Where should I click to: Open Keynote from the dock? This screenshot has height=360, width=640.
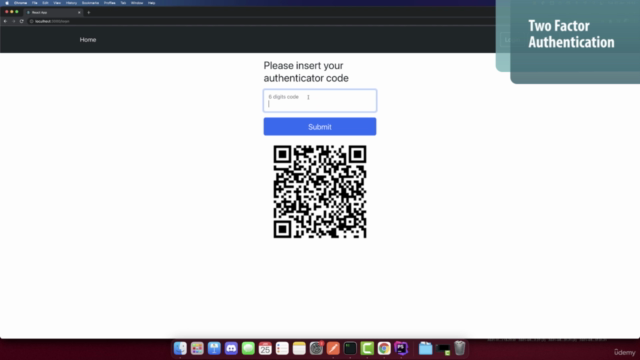(x=214, y=348)
